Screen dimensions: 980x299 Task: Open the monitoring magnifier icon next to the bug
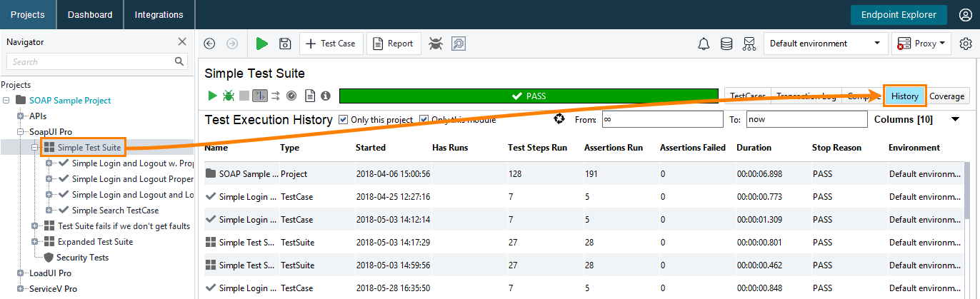coord(458,44)
